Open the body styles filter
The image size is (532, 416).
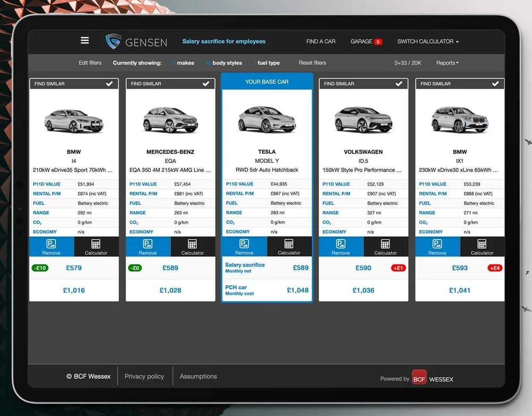pos(223,63)
